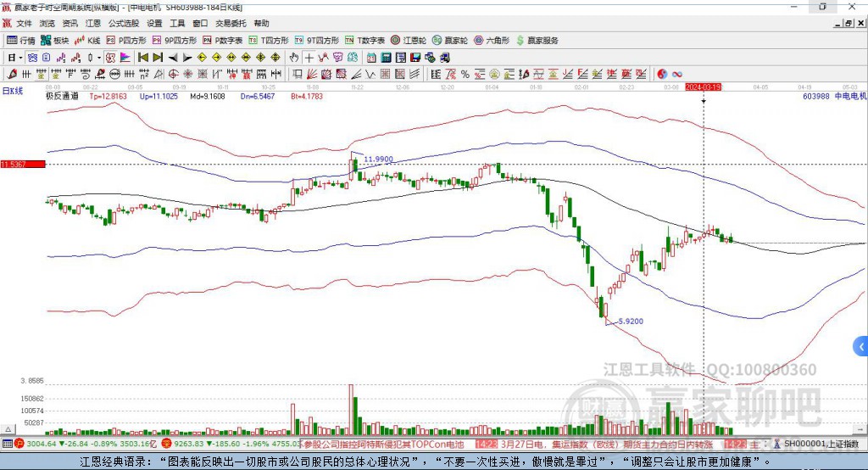
Task: Click the Up=11.1025 value
Action: (x=159, y=96)
